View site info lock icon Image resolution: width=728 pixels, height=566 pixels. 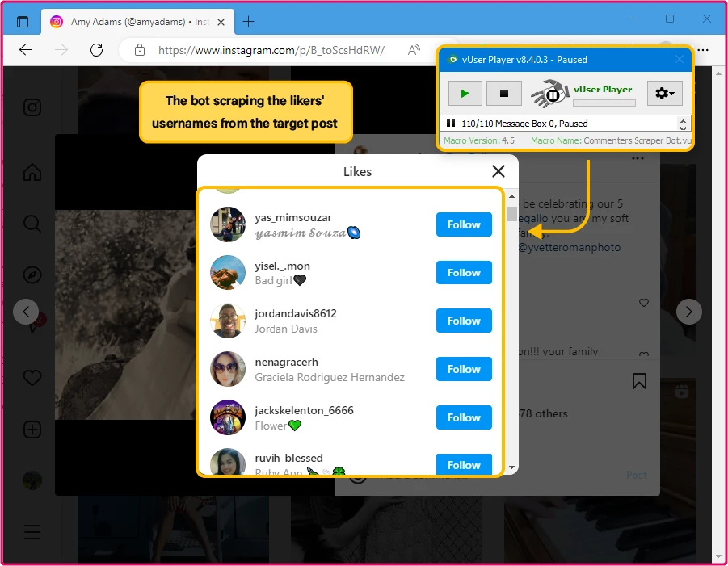coord(140,49)
